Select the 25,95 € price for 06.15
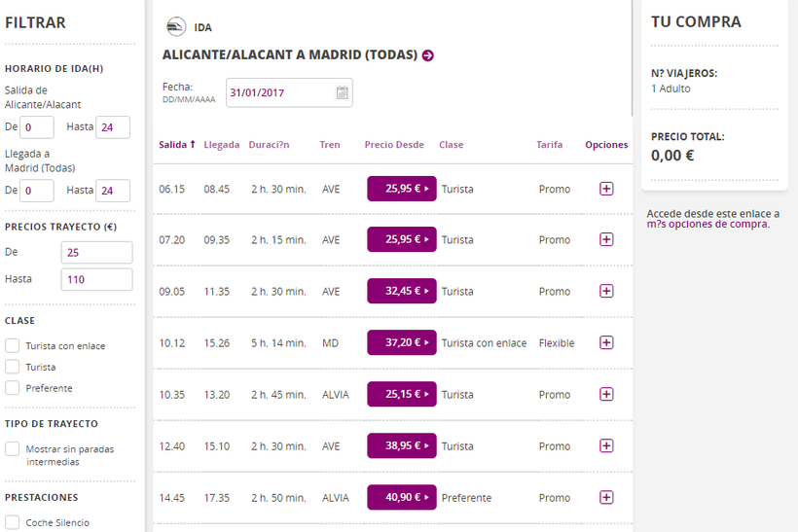Image resolution: width=798 pixels, height=532 pixels. pos(401,189)
